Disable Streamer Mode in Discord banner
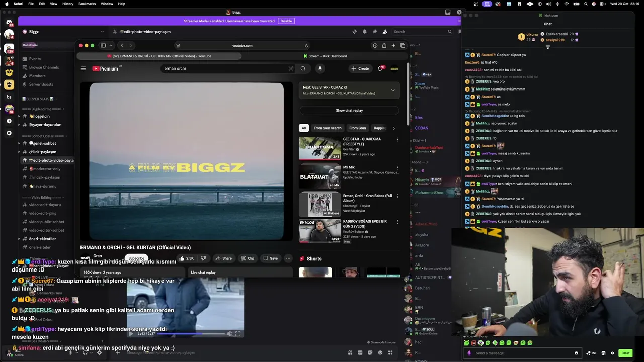This screenshot has height=362, width=644. coord(286,21)
